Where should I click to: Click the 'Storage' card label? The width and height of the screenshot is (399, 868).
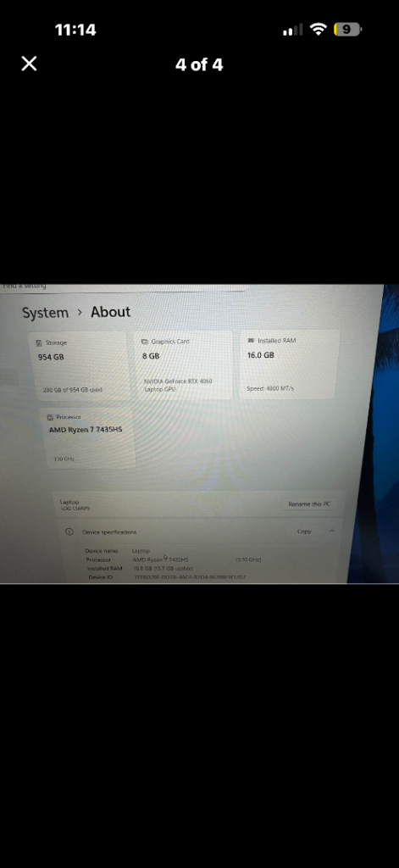click(x=57, y=343)
